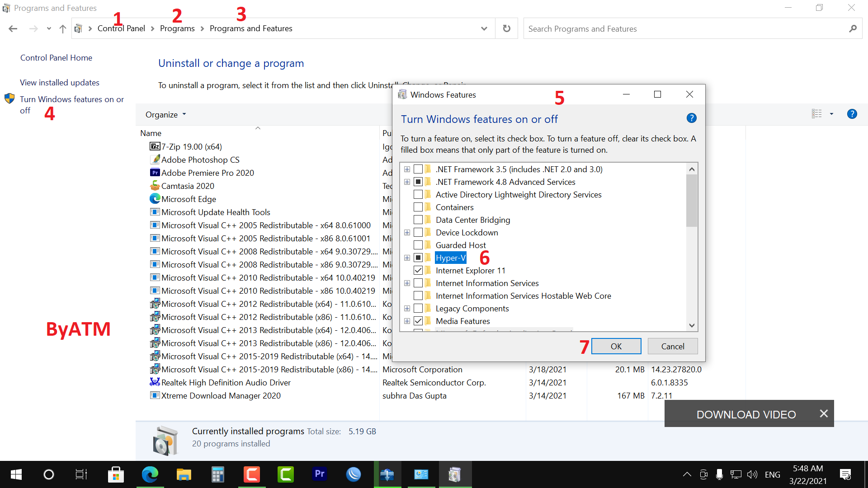Click Control Panel in breadcrumb path
This screenshot has width=868, height=488.
point(121,28)
